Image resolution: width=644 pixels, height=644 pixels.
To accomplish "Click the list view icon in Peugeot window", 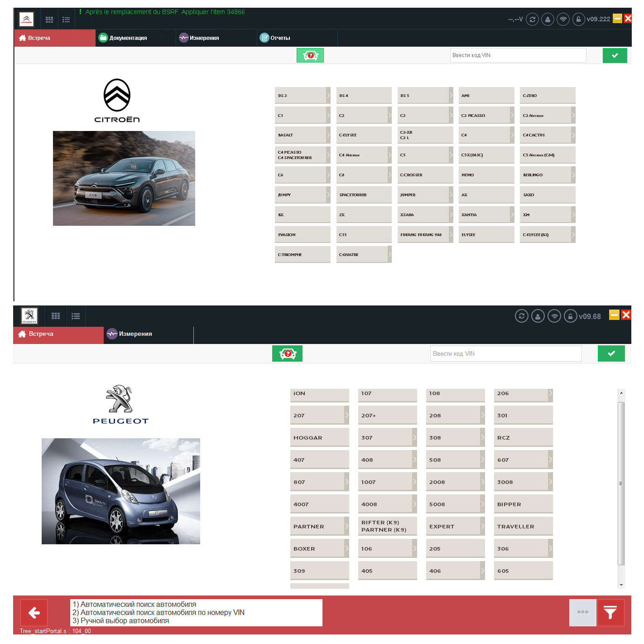I will point(76,316).
